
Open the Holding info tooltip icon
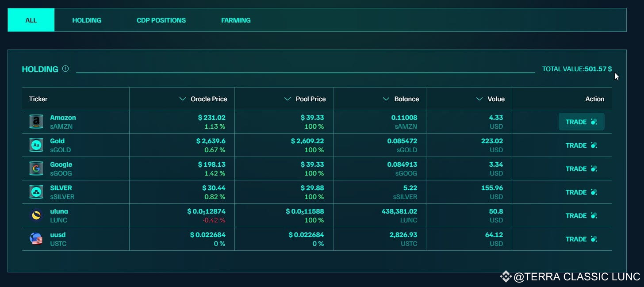coord(65,69)
